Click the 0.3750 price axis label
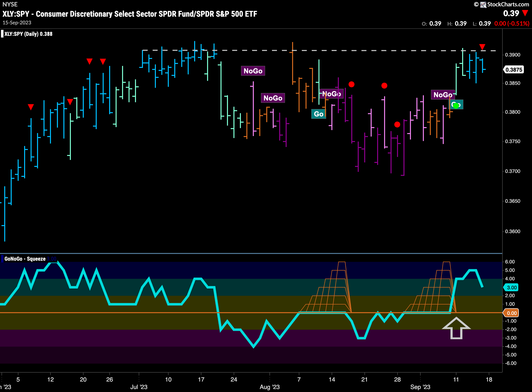The image size is (532, 392). point(513,141)
